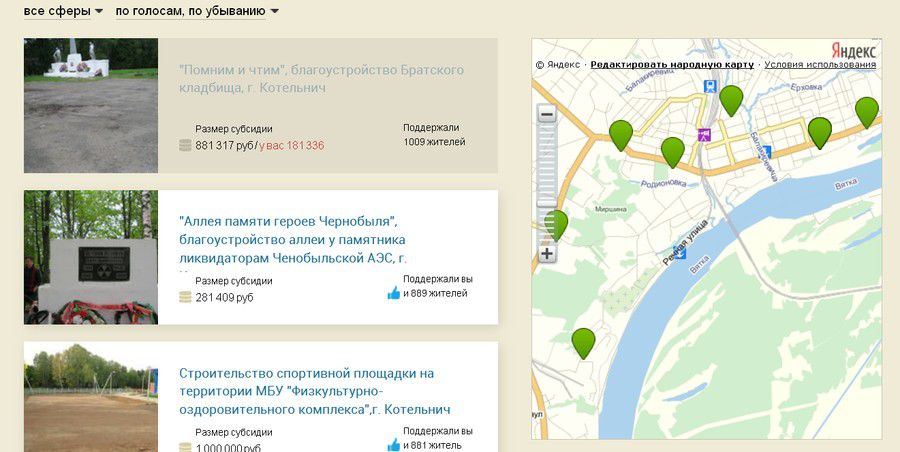Click "Редактировать народную карту" link on the map
Screen dimensions: 900x452
pyautogui.click(x=671, y=65)
